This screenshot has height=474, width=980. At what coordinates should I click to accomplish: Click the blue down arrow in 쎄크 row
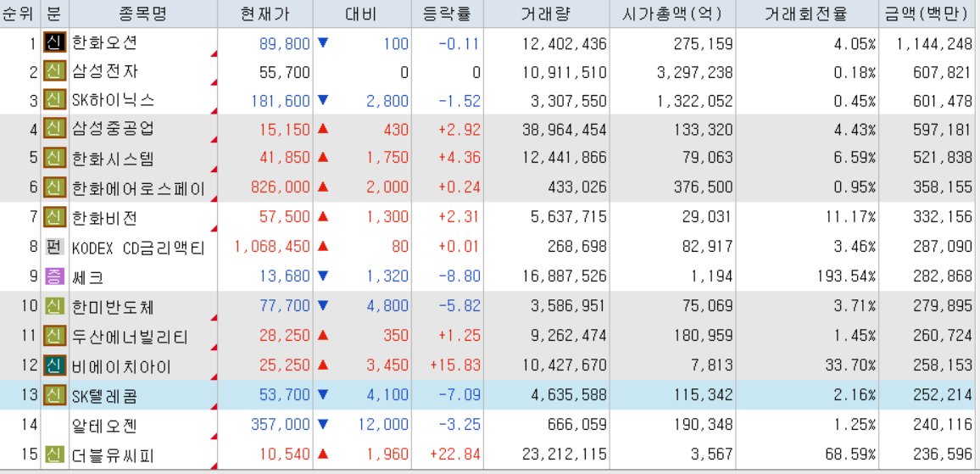(x=322, y=275)
